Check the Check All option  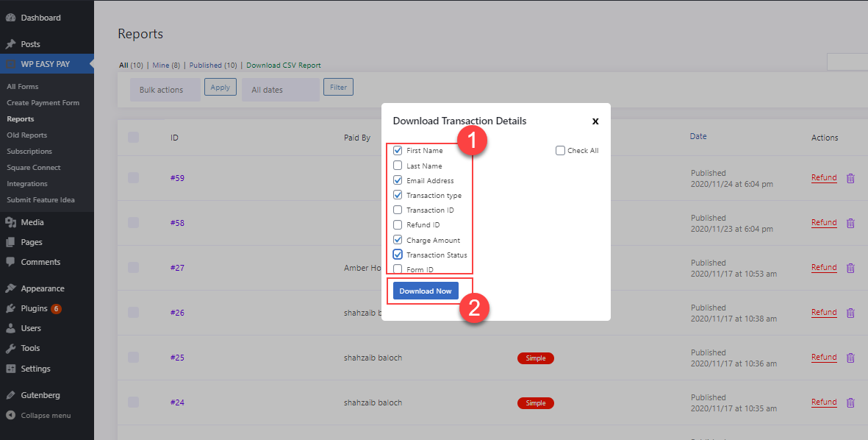[559, 150]
